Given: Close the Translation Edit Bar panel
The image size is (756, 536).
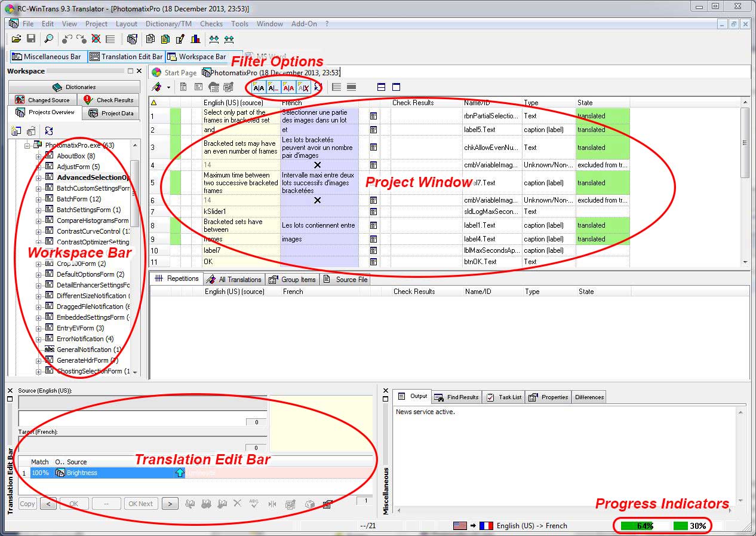Looking at the screenshot, I should (10, 390).
